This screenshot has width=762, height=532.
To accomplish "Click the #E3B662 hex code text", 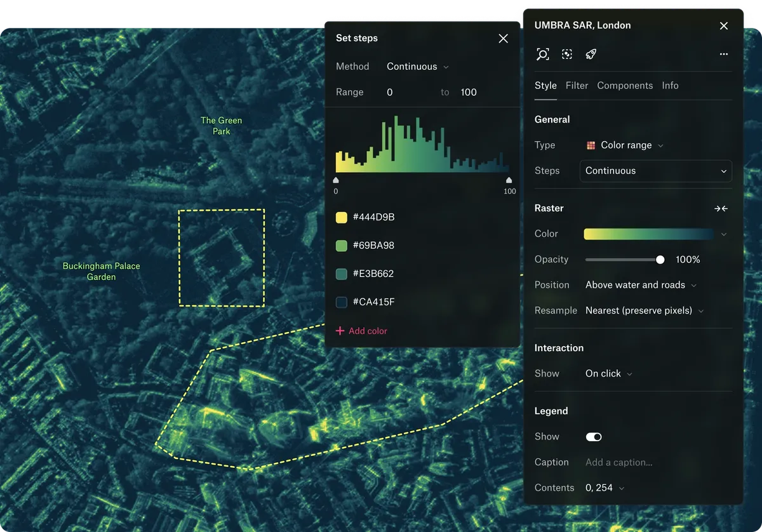I will [373, 274].
